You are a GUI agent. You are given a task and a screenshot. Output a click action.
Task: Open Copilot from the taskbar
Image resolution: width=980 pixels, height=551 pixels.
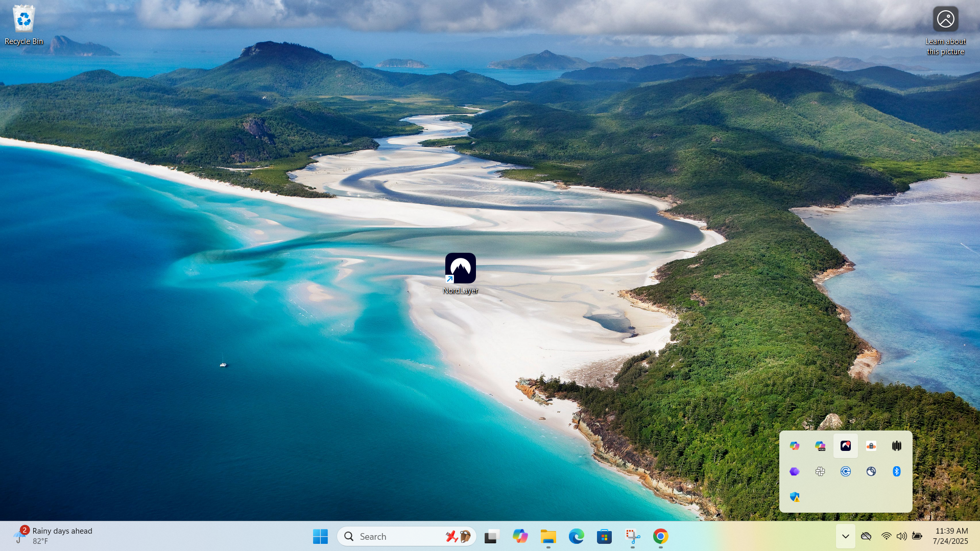(x=520, y=536)
